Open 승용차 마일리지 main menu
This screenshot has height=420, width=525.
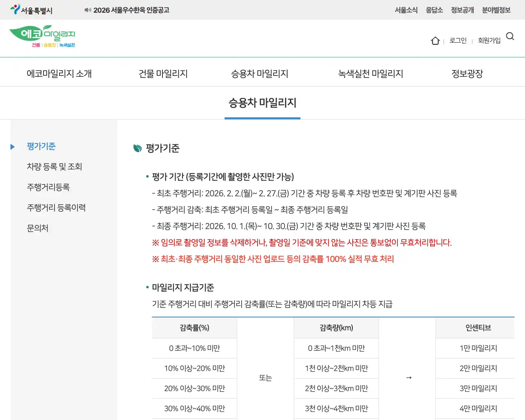pos(260,73)
